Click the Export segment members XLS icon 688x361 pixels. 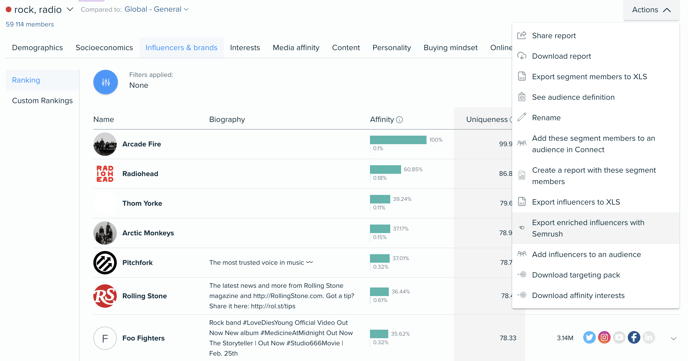[522, 76]
